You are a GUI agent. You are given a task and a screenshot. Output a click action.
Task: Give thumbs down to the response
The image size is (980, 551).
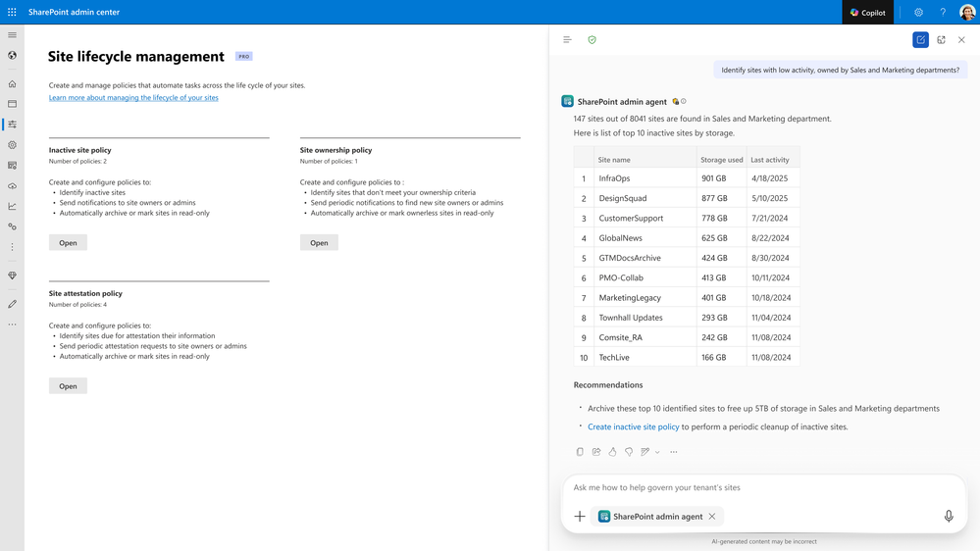pyautogui.click(x=629, y=452)
